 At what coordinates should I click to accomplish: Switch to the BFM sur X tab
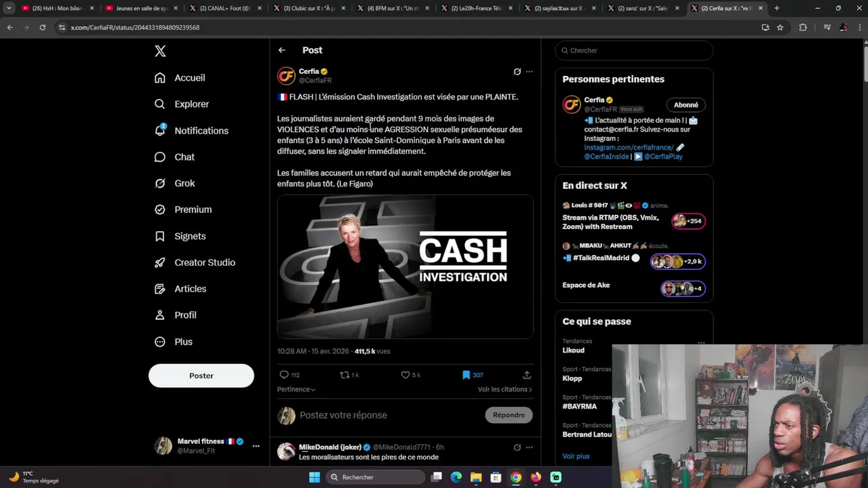pyautogui.click(x=394, y=8)
